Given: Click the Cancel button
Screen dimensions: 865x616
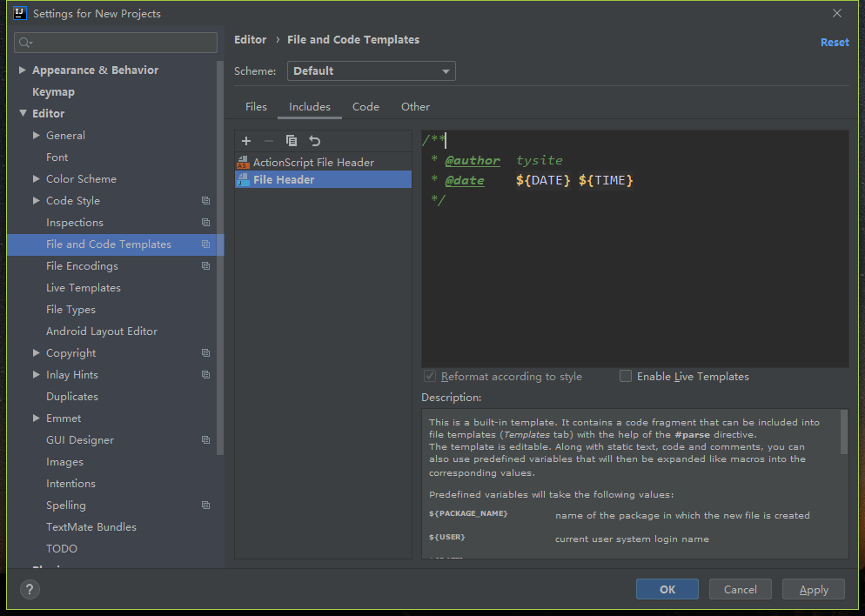Looking at the screenshot, I should click(741, 590).
